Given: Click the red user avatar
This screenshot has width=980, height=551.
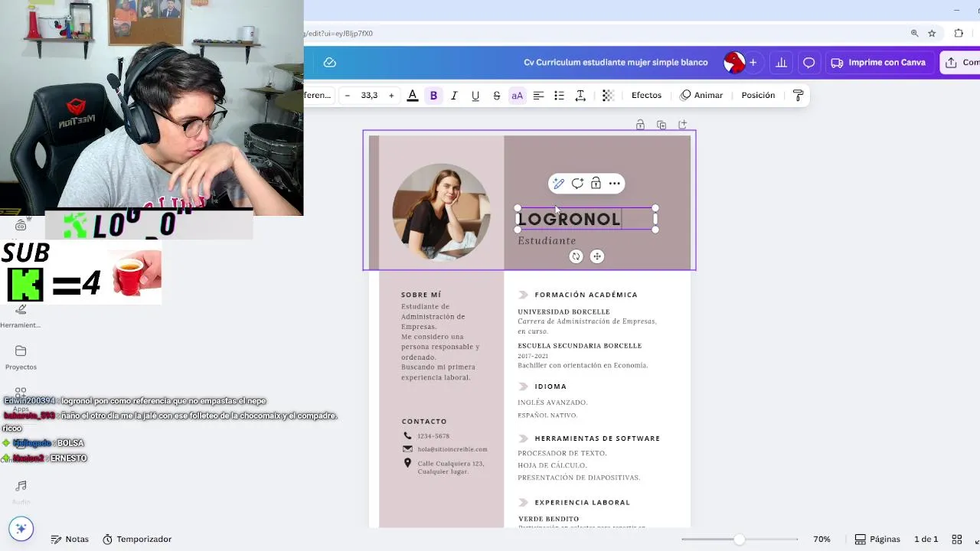Looking at the screenshot, I should click(x=734, y=63).
